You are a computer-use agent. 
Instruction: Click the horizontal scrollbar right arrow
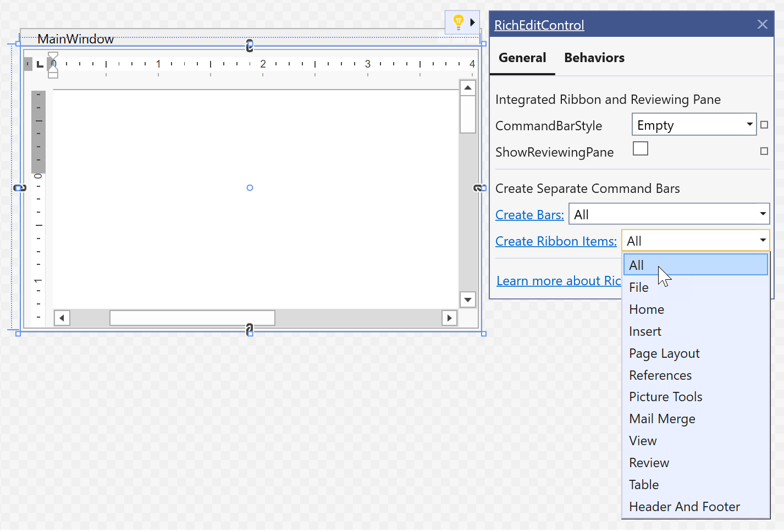pos(449,318)
